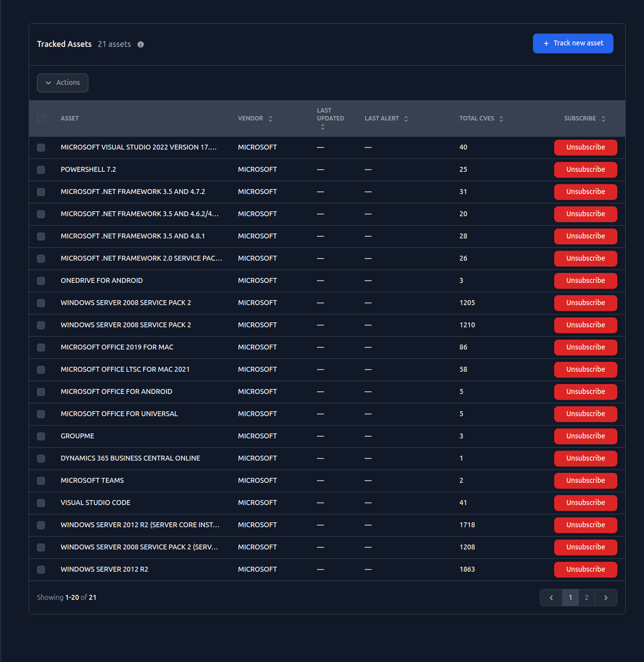The image size is (644, 662).
Task: Open the Actions dropdown
Action: coord(63,83)
